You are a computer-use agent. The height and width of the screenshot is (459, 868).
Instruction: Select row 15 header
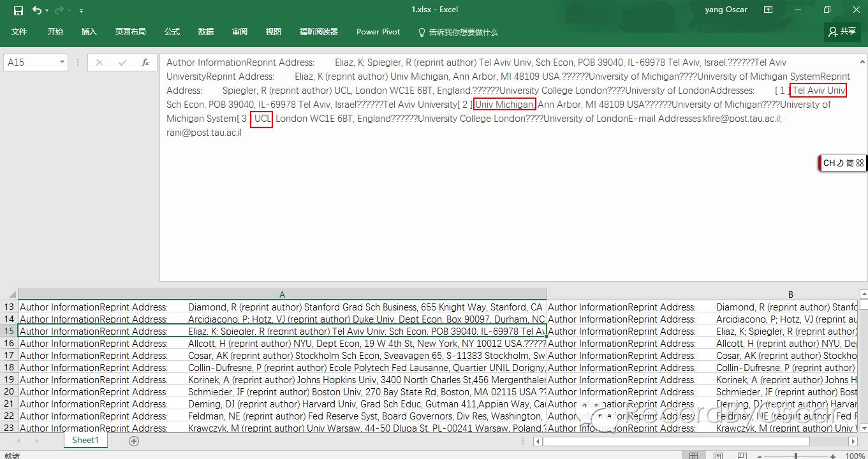click(9, 331)
